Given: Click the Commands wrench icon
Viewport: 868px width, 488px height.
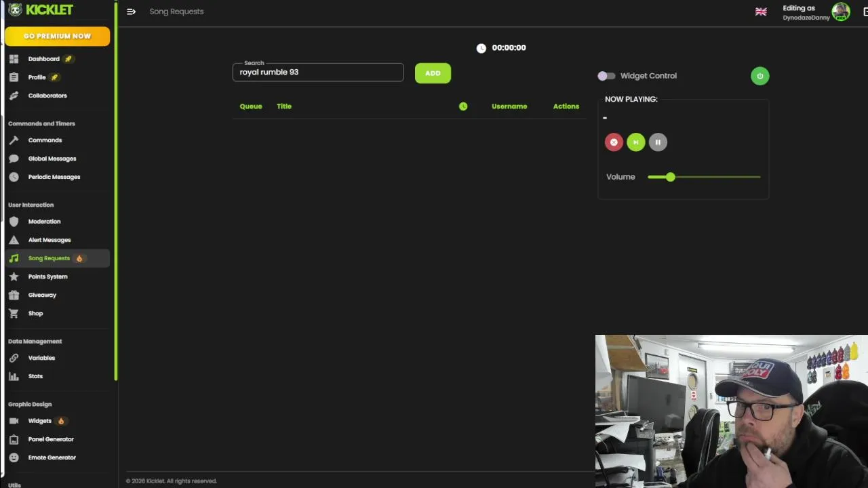Looking at the screenshot, I should (x=14, y=140).
